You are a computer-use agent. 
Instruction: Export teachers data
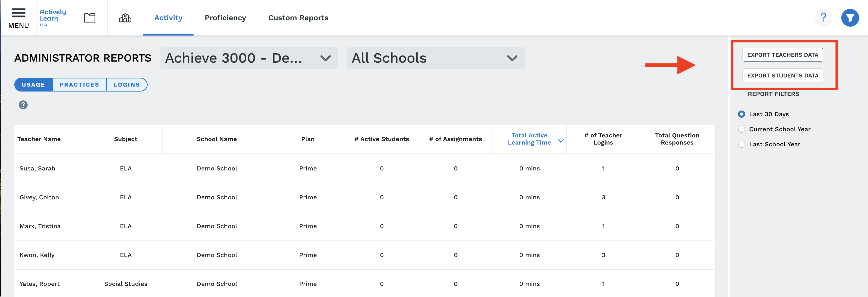click(x=782, y=55)
